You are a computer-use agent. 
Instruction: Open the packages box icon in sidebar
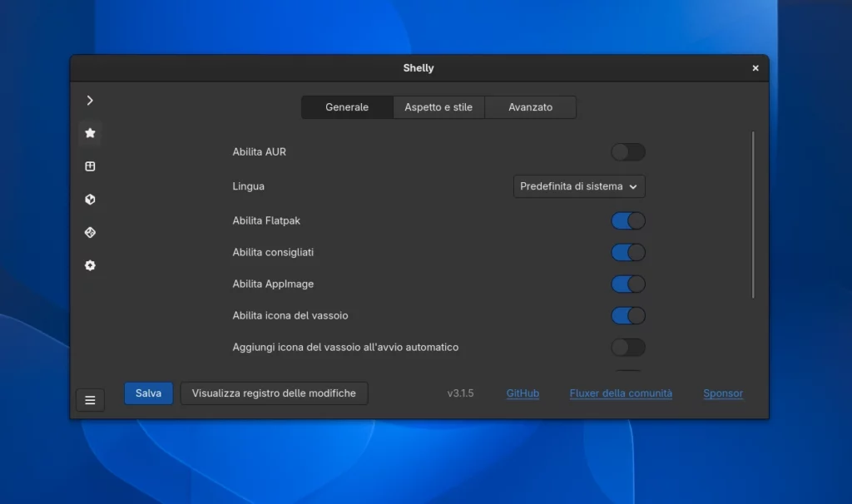[90, 166]
